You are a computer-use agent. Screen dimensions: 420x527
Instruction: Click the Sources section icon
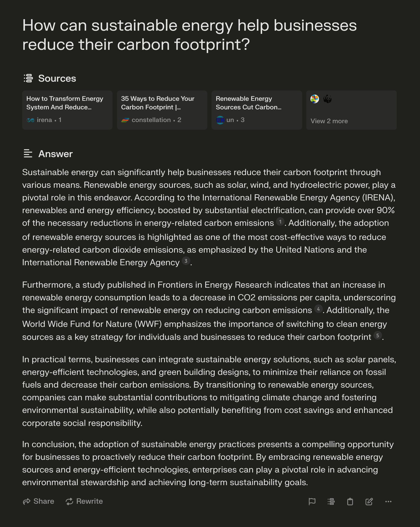tap(28, 78)
